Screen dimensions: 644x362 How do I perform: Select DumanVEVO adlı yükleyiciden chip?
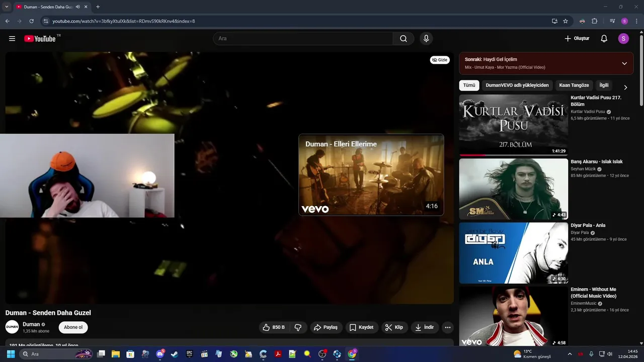[x=517, y=85]
